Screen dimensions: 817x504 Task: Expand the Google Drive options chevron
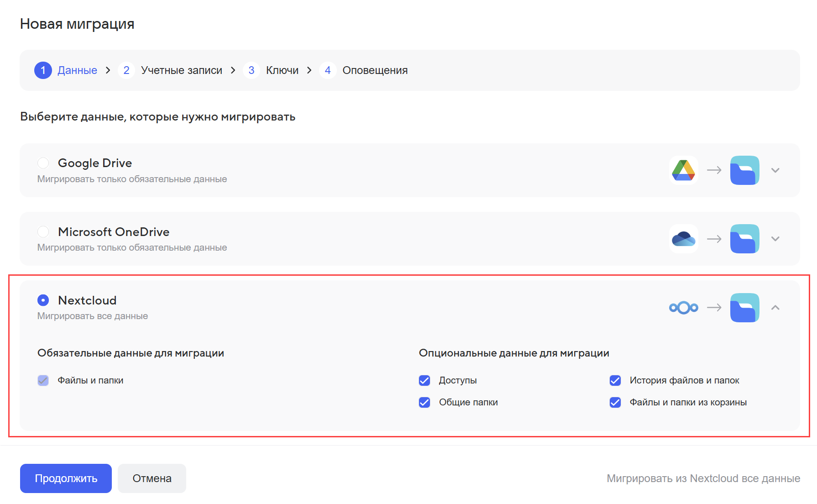pyautogui.click(x=775, y=170)
